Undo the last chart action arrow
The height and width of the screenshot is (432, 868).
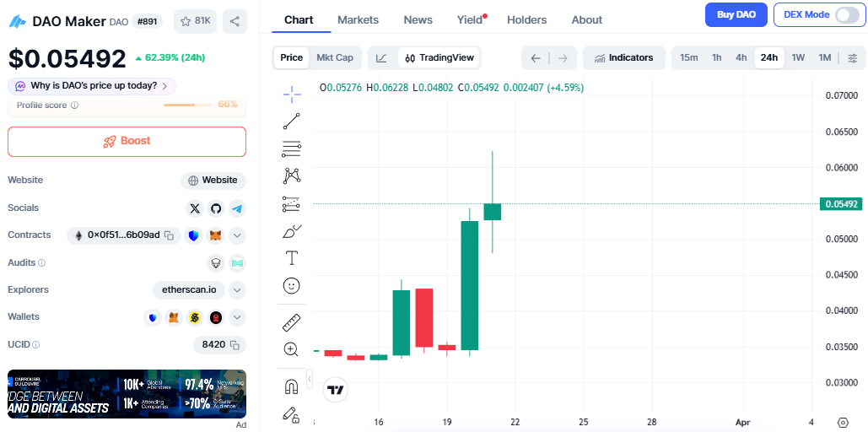(536, 58)
